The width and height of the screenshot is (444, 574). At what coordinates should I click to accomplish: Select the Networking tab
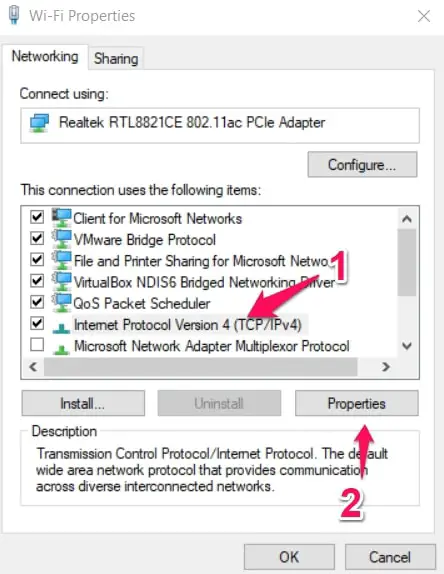[x=45, y=57]
